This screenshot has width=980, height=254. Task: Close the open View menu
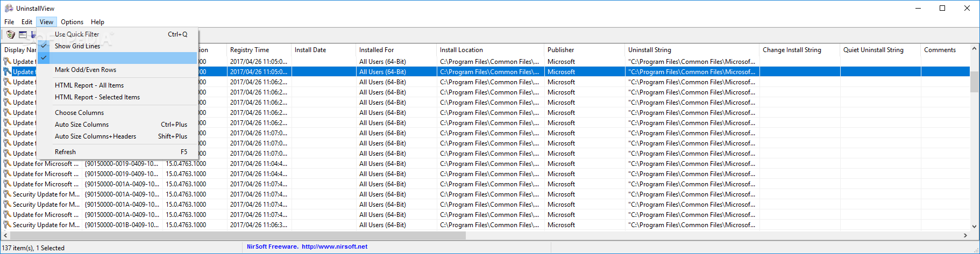[46, 22]
